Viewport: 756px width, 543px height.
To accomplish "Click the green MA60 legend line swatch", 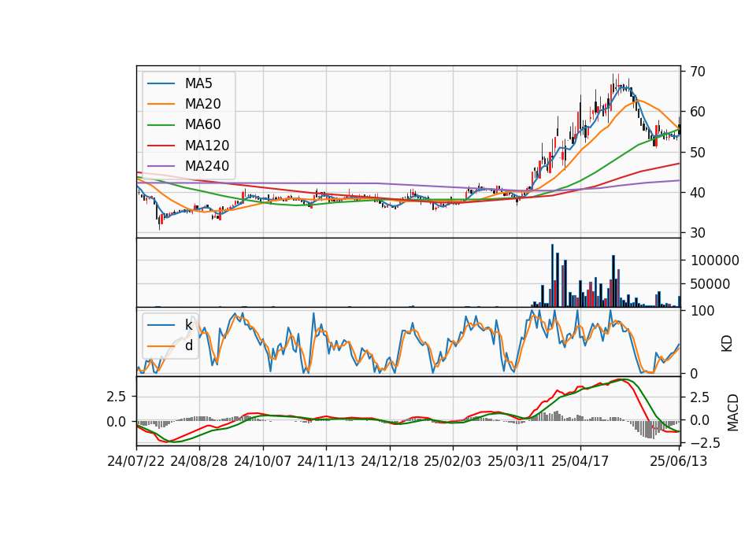I will click(x=161, y=125).
